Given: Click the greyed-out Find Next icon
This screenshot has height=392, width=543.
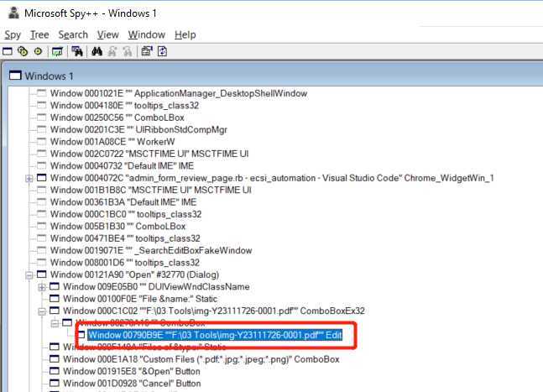Looking at the screenshot, I should (x=112, y=52).
